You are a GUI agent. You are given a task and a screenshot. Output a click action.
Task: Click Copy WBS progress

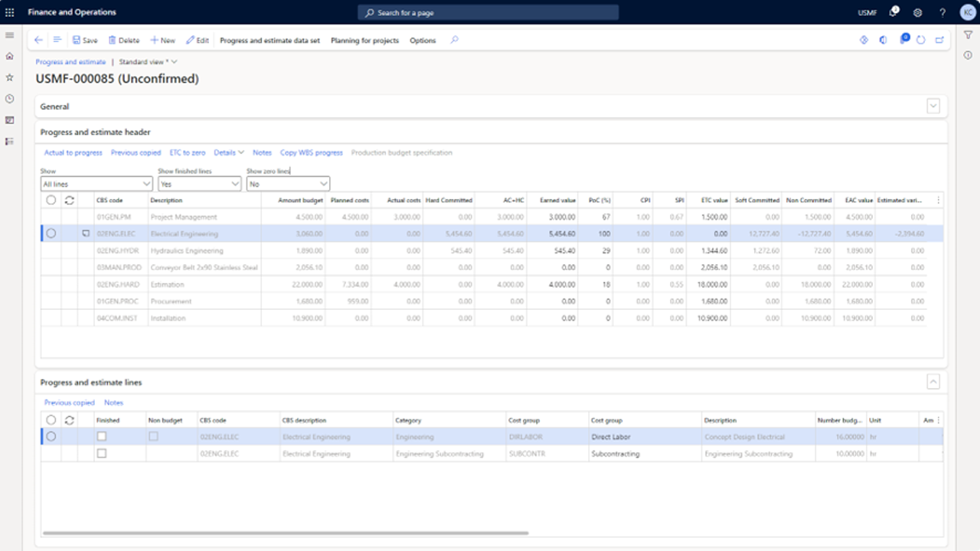click(x=312, y=153)
